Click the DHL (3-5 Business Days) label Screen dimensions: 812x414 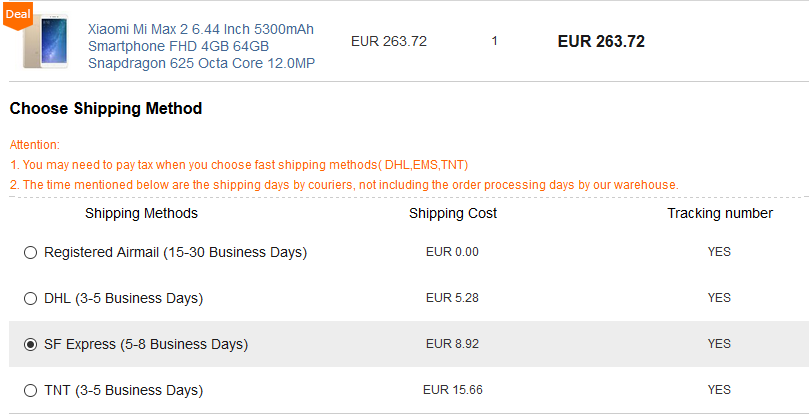click(x=123, y=299)
